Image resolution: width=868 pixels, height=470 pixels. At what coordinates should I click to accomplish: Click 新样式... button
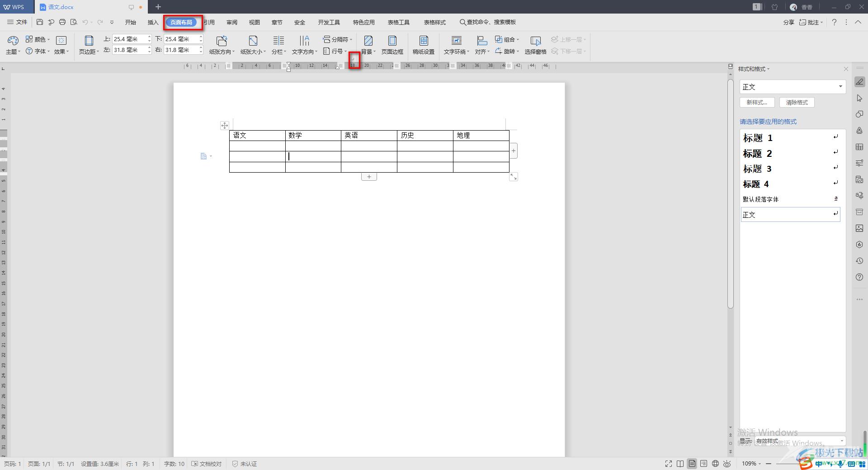(x=757, y=103)
